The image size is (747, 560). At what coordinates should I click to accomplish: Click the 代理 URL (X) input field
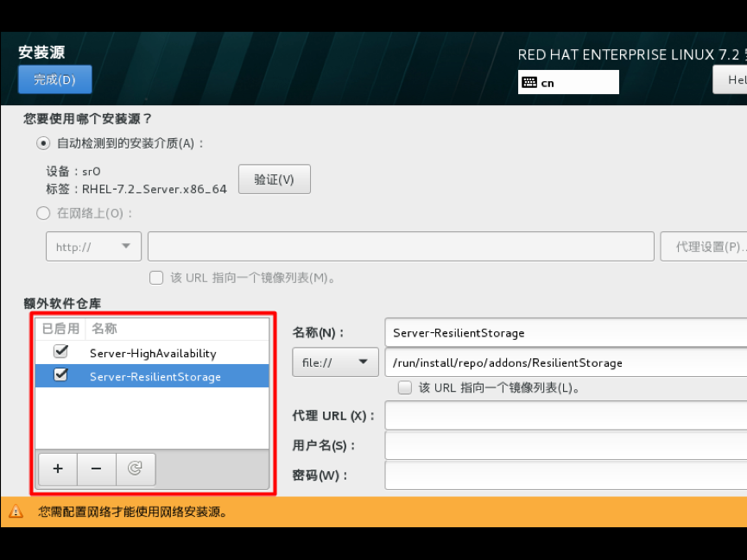[566, 415]
